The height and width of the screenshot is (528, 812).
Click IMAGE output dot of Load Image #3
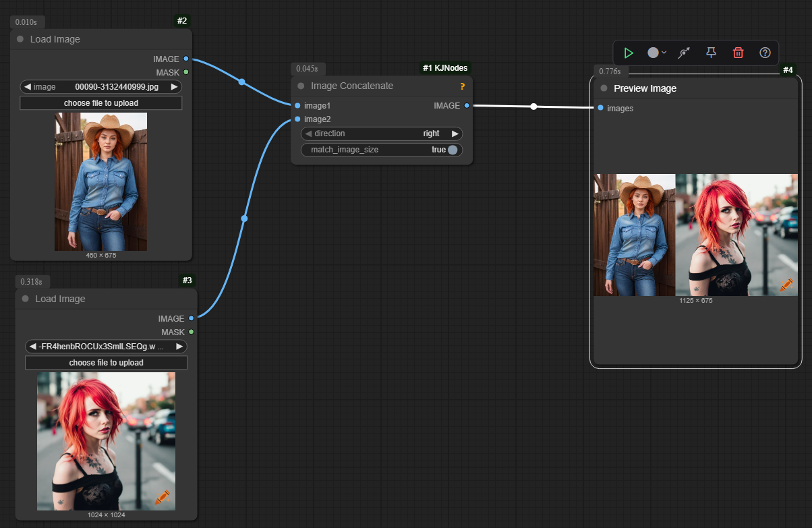click(x=191, y=318)
